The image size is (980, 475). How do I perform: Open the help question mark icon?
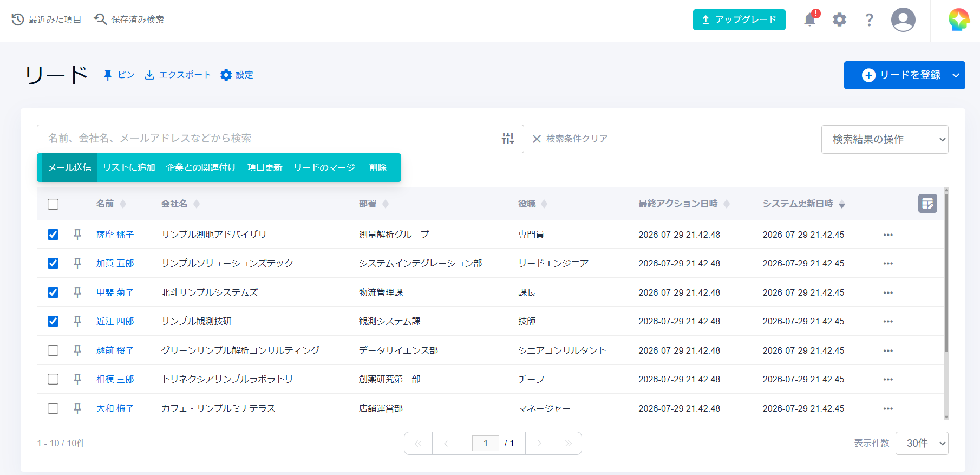coord(869,20)
